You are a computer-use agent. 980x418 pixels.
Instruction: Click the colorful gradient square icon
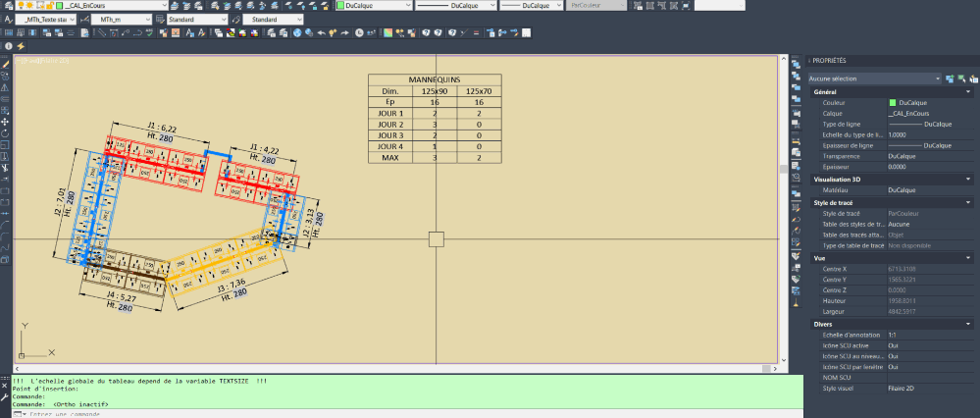(388, 33)
